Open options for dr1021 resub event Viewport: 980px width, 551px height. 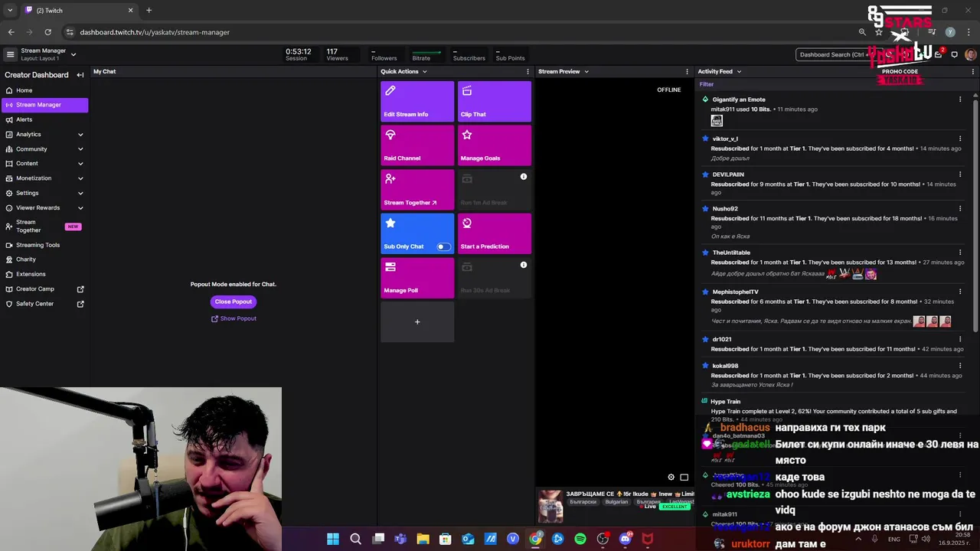pos(960,339)
